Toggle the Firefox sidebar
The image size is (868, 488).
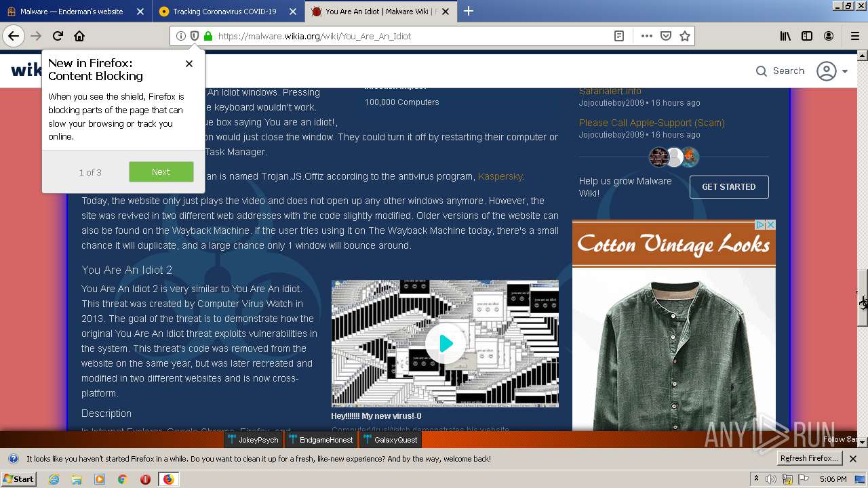[807, 36]
